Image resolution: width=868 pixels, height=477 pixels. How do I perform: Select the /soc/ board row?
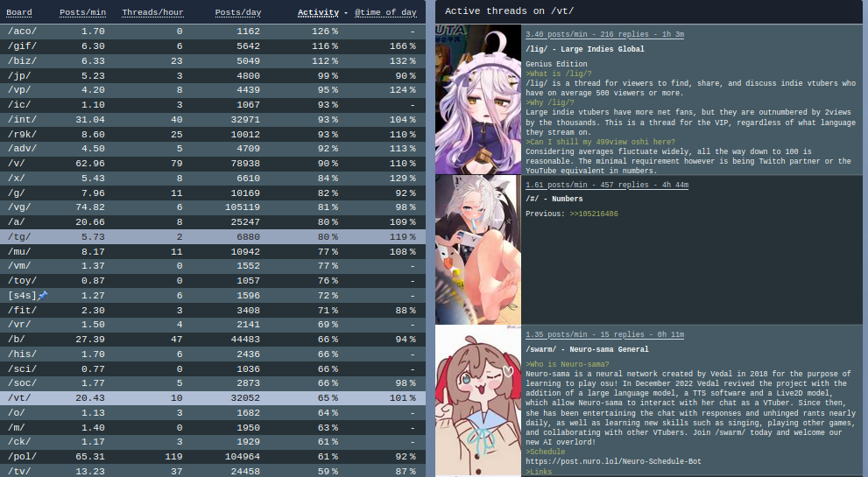point(213,383)
